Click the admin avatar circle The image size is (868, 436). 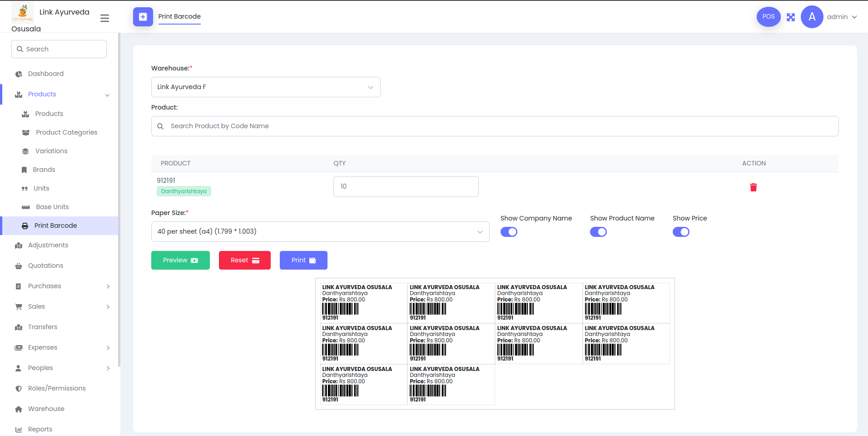point(812,17)
